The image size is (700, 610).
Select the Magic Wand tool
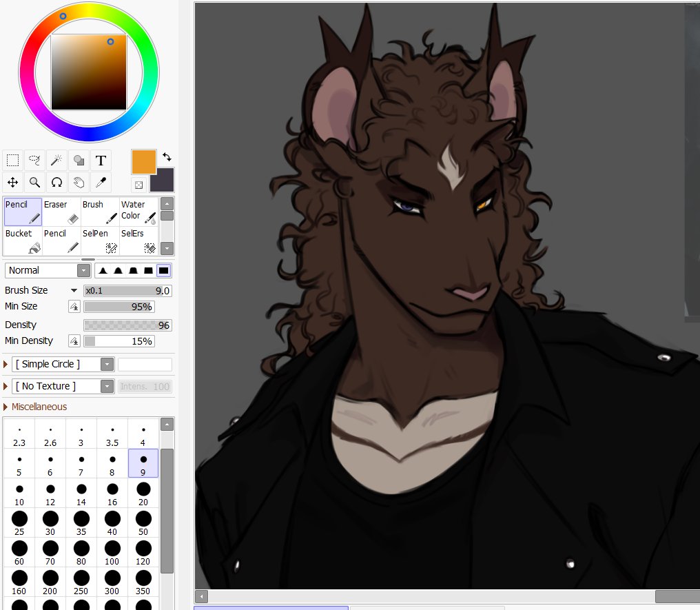click(x=56, y=160)
